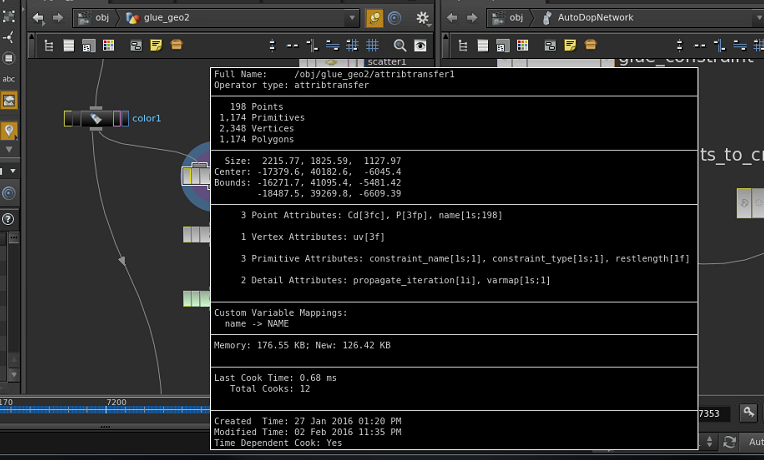Toggle orange background image tool, left sidebar

pos(9,100)
